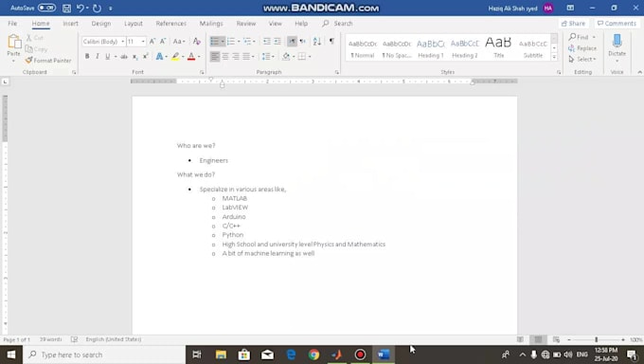
Task: Open the References tab
Action: coord(170,24)
